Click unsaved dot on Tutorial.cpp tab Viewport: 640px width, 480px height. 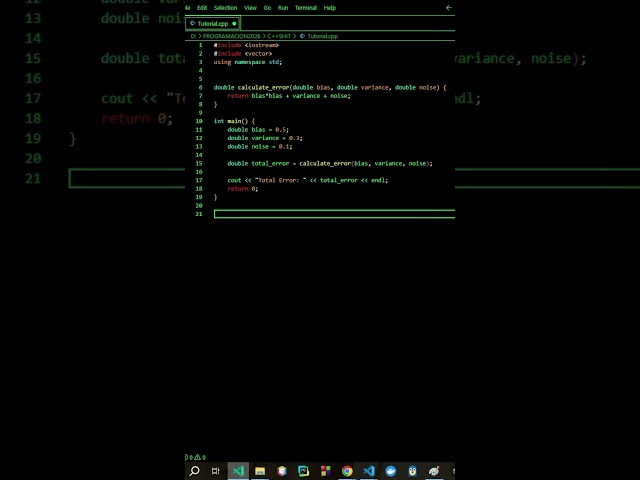coord(234,24)
